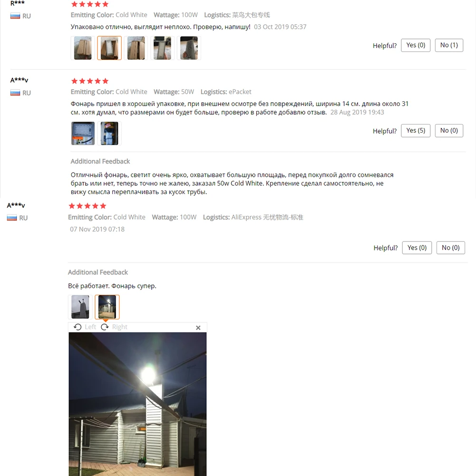Image resolution: width=476 pixels, height=476 pixels.
Task: Vote No (1) on 03 Oct review
Action: pos(449,45)
